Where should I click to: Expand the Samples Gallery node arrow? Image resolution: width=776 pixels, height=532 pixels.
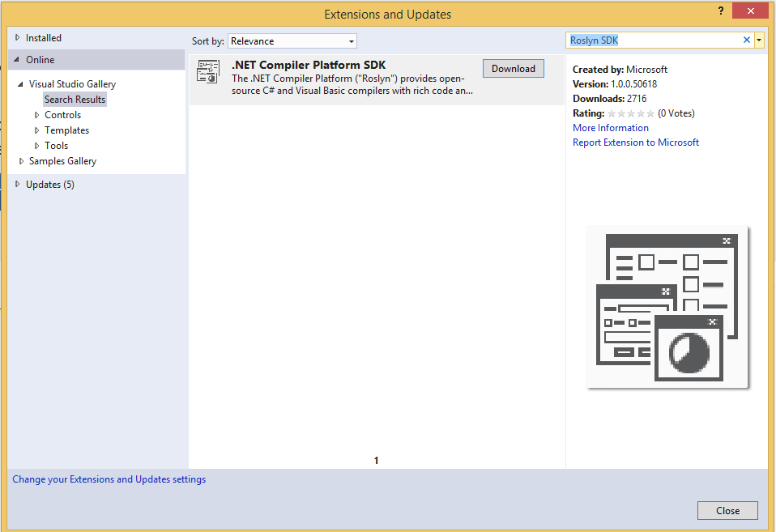point(21,161)
